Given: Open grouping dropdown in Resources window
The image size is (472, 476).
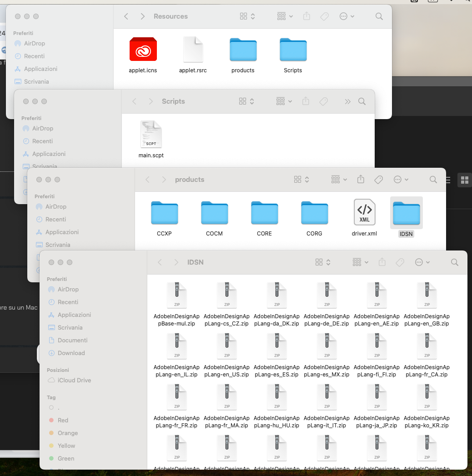Looking at the screenshot, I should point(285,16).
